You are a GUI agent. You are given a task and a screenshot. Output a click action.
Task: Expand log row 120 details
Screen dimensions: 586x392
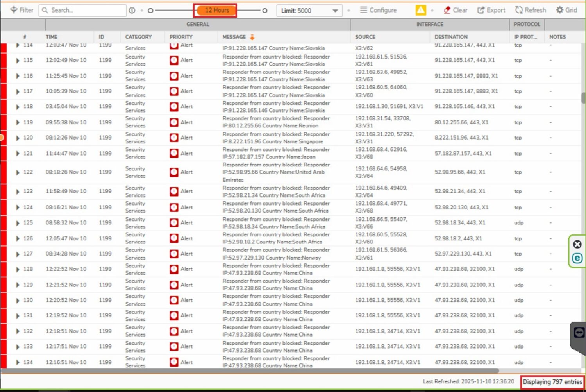(x=18, y=138)
